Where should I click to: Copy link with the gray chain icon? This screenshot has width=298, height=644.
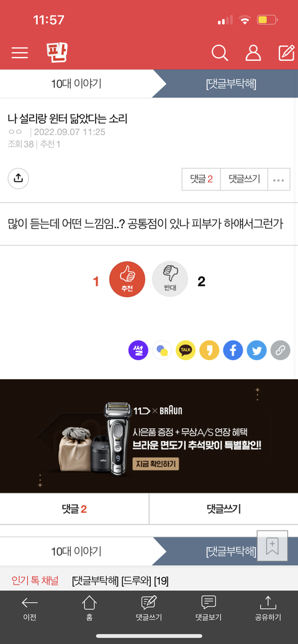[280, 350]
